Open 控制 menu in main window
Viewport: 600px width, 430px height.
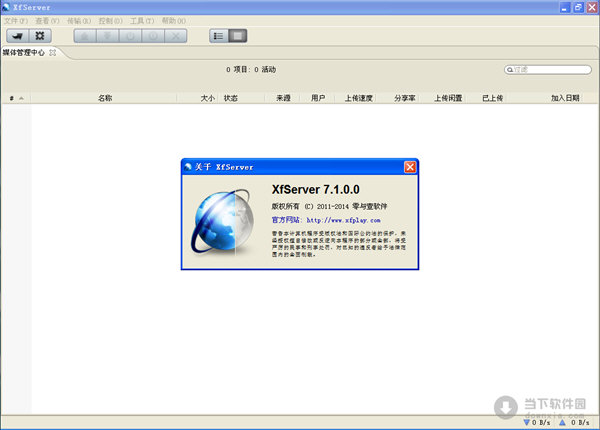tap(110, 21)
